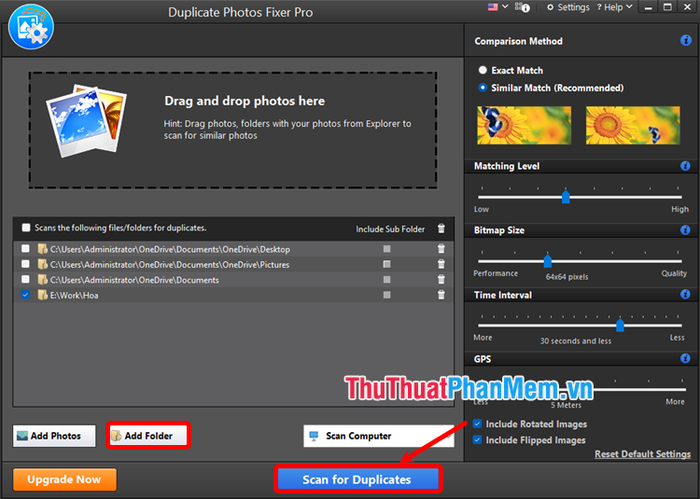This screenshot has width=700, height=499.
Task: Click the Add Folder button
Action: (x=148, y=436)
